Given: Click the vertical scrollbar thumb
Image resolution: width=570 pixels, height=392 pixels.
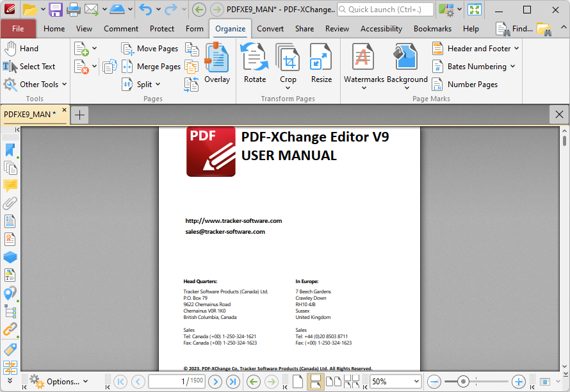Looking at the screenshot, I should (564, 141).
